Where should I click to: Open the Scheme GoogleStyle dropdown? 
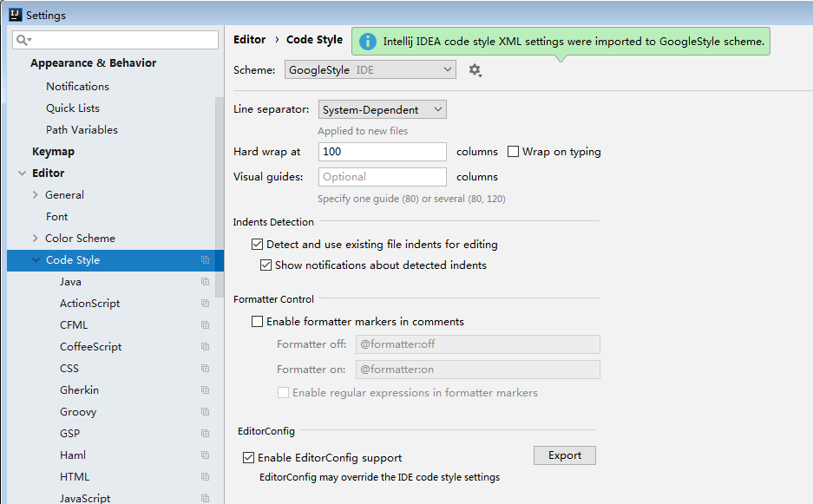tap(370, 69)
